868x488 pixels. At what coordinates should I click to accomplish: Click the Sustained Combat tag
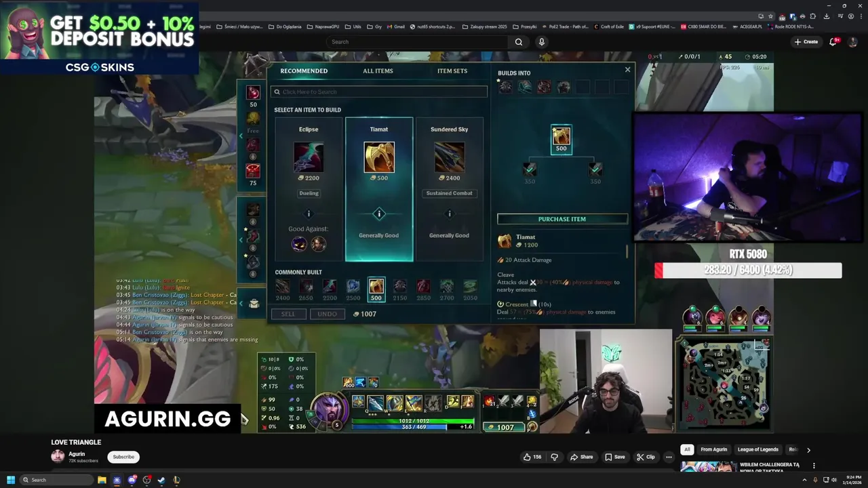449,193
